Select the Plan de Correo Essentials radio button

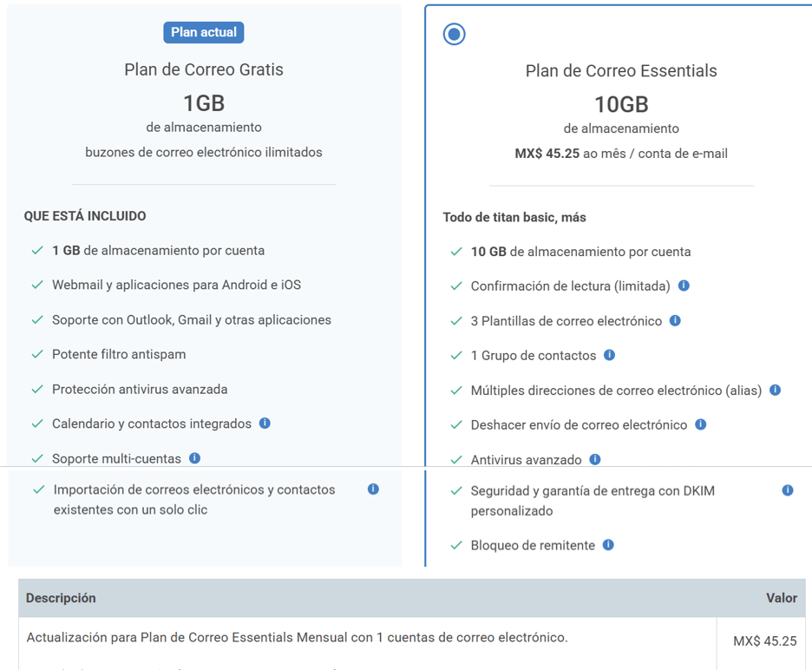(454, 34)
